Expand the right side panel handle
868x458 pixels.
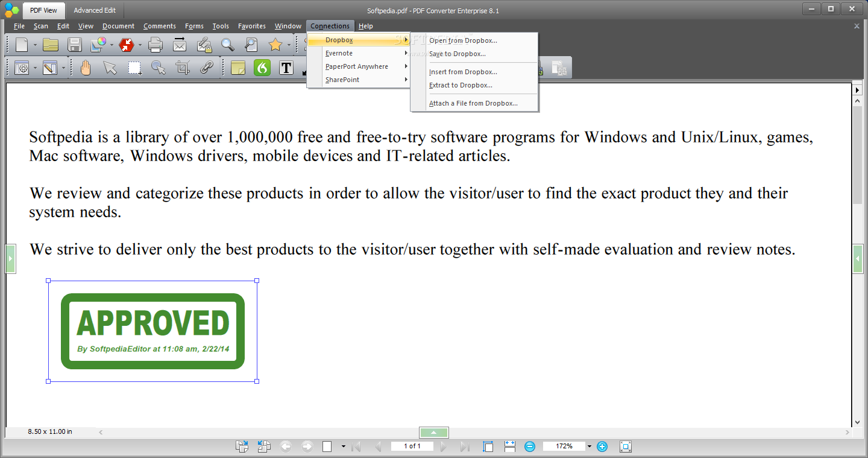point(858,259)
